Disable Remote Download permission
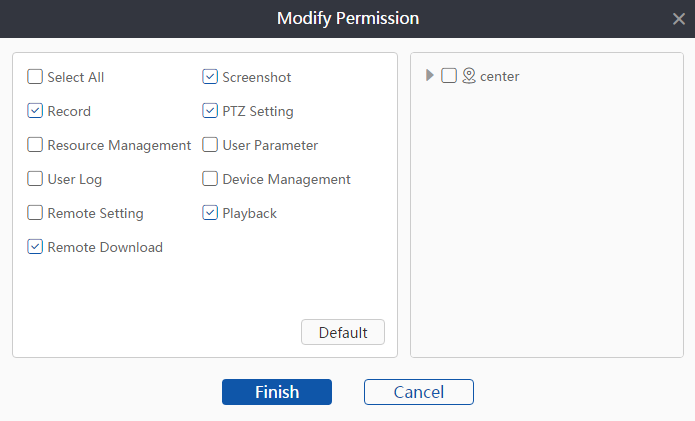The image size is (695, 421). click(x=35, y=247)
